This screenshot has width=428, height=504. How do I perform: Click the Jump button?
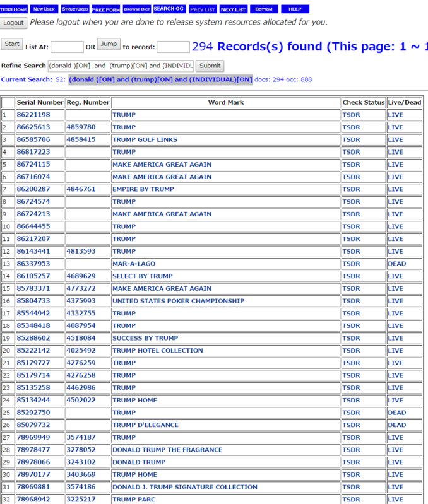109,44
